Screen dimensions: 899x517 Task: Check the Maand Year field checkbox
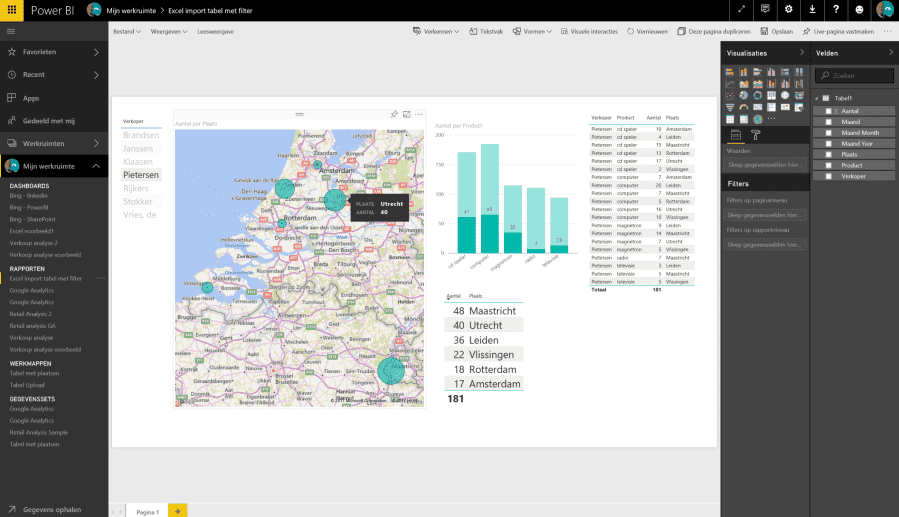click(x=828, y=143)
